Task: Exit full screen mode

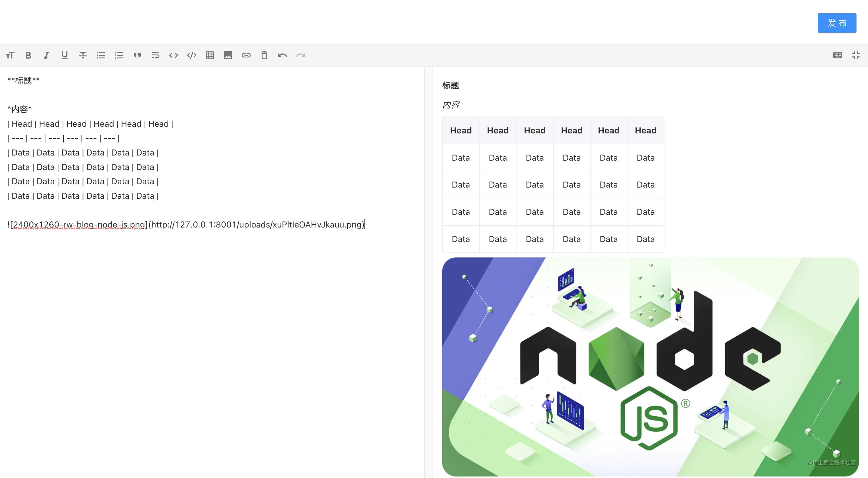Action: [x=856, y=55]
